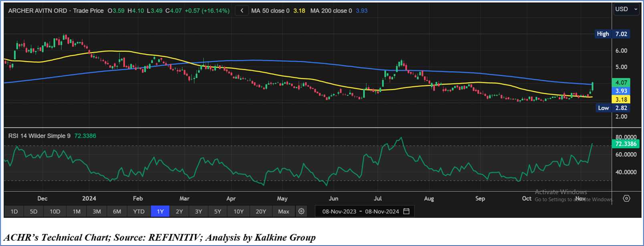Viewport: 644px width, 246px height.
Task: Click the Sep label on time axis
Action: tap(480, 199)
